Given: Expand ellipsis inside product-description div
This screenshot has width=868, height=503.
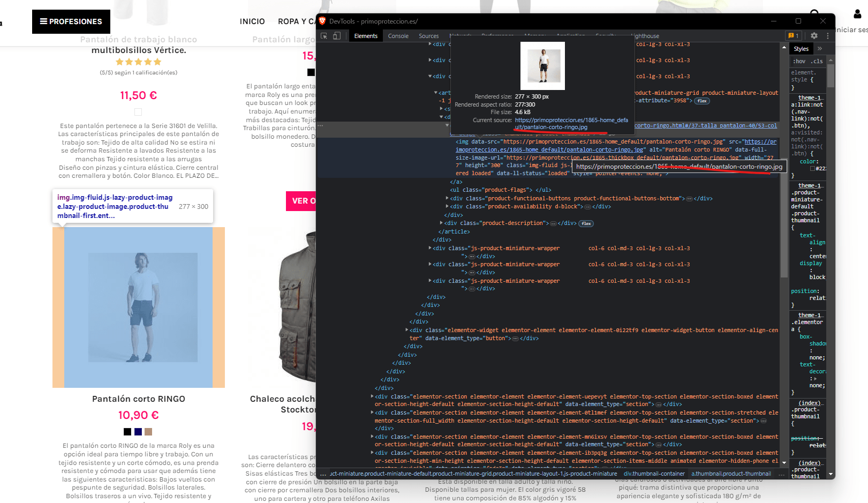Looking at the screenshot, I should pyautogui.click(x=553, y=223).
